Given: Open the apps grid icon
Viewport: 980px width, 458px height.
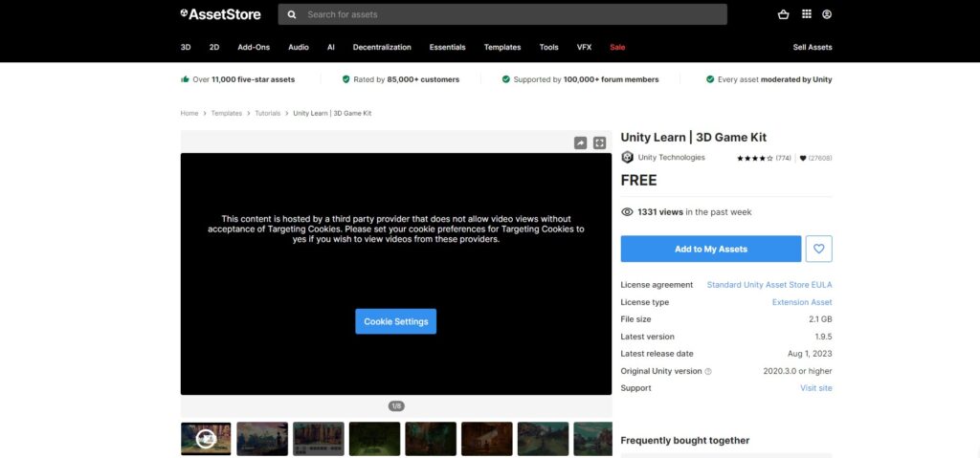Looking at the screenshot, I should (x=806, y=14).
